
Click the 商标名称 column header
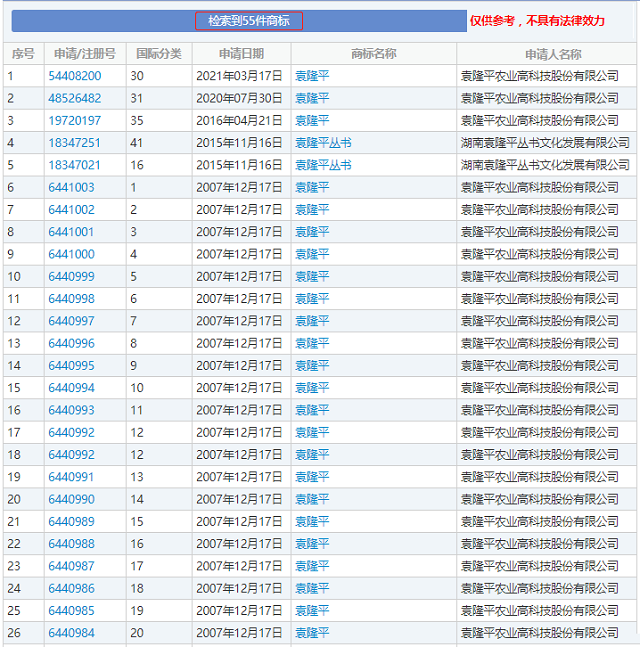374,54
